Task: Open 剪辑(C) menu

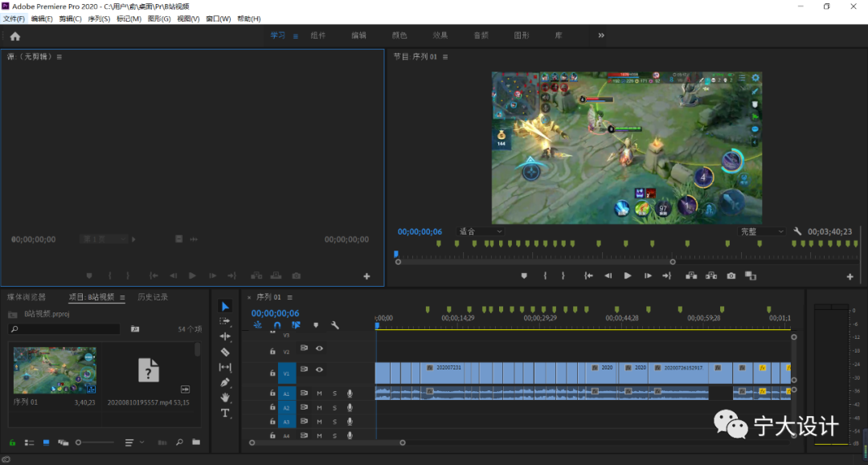Action: (70, 18)
